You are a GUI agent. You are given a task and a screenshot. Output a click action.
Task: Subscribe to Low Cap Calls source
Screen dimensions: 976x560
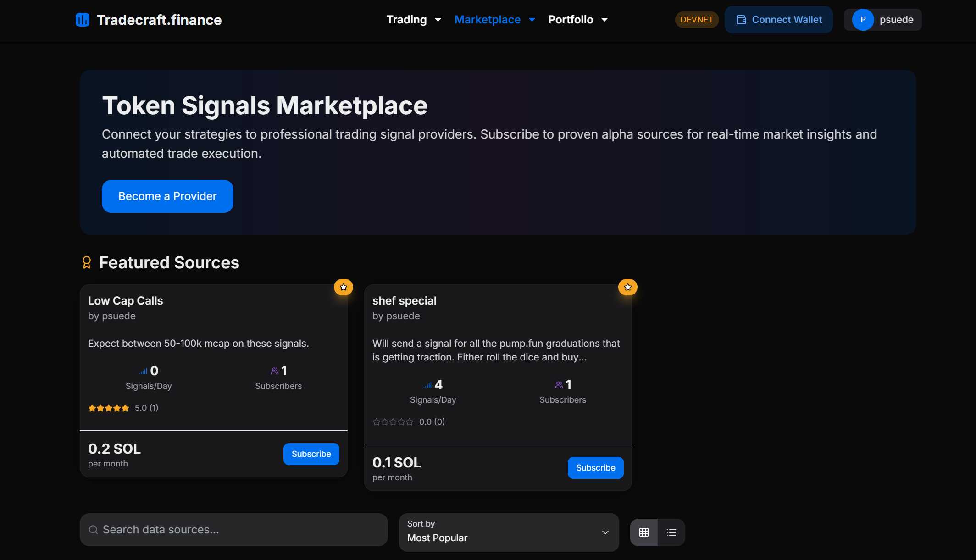point(311,454)
